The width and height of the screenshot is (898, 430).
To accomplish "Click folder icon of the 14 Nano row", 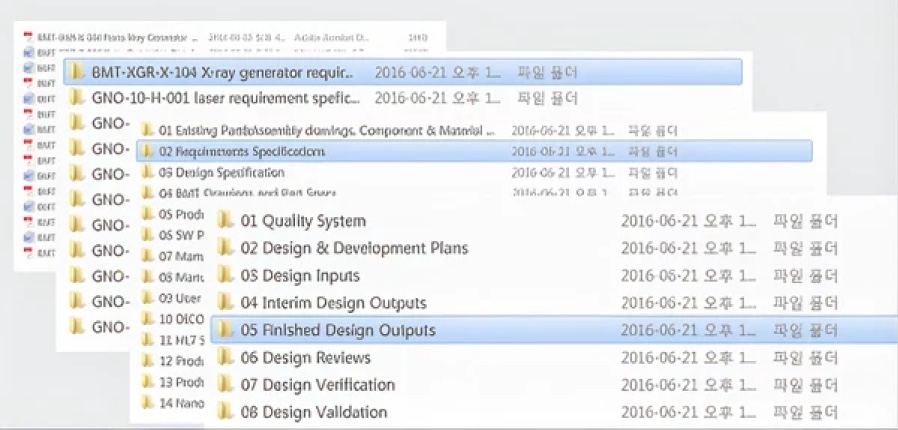I will point(148,403).
